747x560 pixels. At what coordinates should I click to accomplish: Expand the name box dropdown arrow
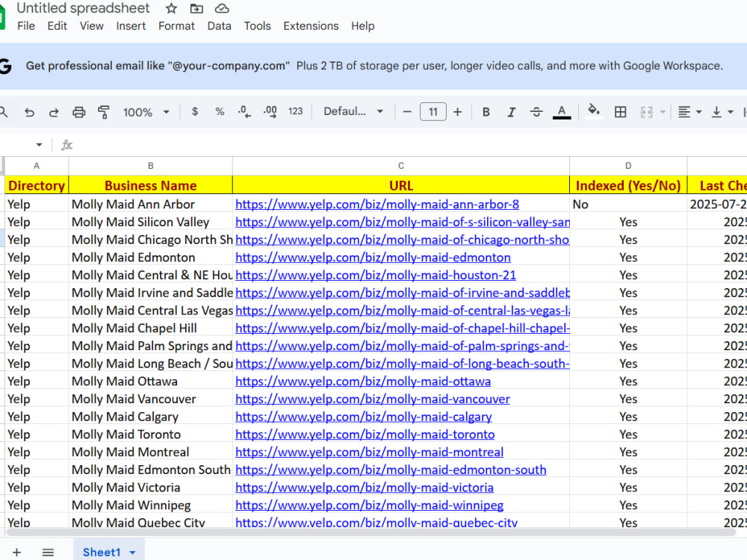(x=39, y=145)
